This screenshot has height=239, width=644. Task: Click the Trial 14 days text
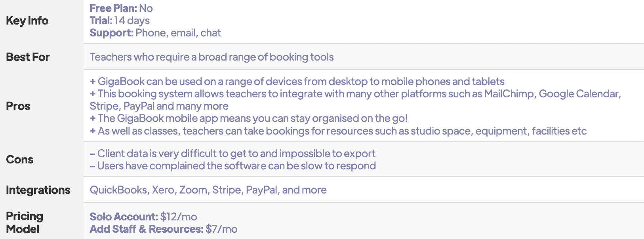(120, 21)
